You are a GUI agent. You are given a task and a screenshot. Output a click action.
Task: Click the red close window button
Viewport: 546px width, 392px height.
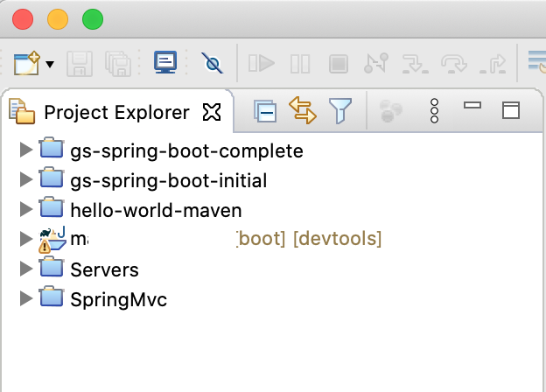[x=23, y=19]
